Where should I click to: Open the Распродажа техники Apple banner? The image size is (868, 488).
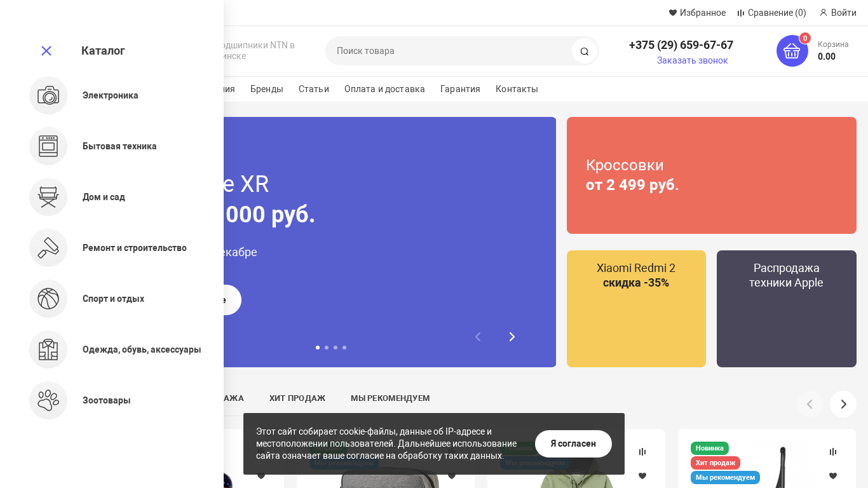[787, 309]
